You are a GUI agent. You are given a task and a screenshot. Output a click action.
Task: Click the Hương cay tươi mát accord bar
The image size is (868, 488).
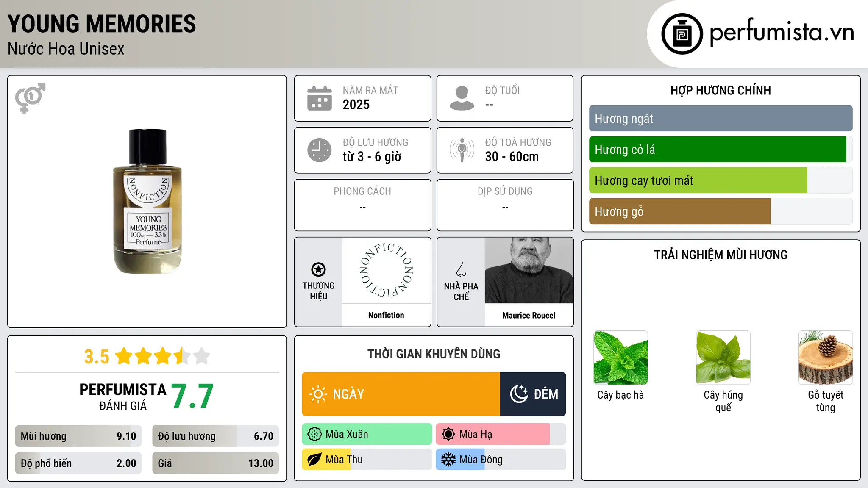pyautogui.click(x=721, y=180)
